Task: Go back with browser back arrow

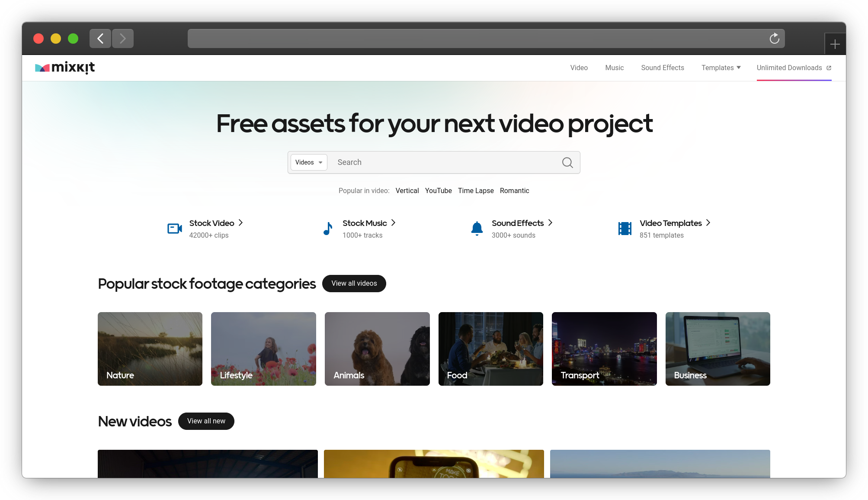Action: pyautogui.click(x=100, y=39)
